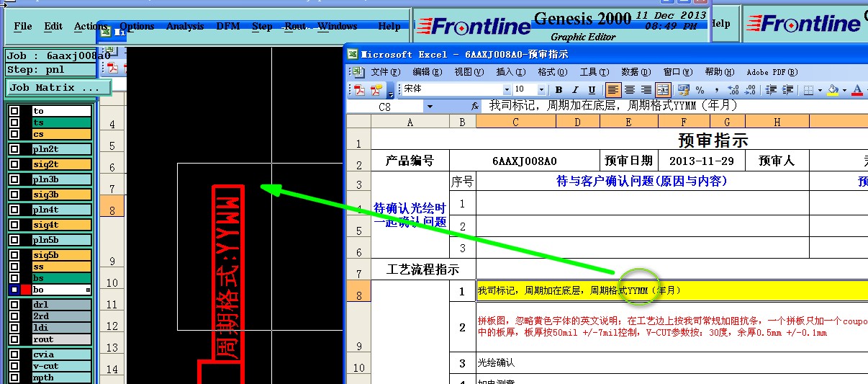Apply Center alignment in Excel toolbar
868x384 pixels.
click(630, 90)
